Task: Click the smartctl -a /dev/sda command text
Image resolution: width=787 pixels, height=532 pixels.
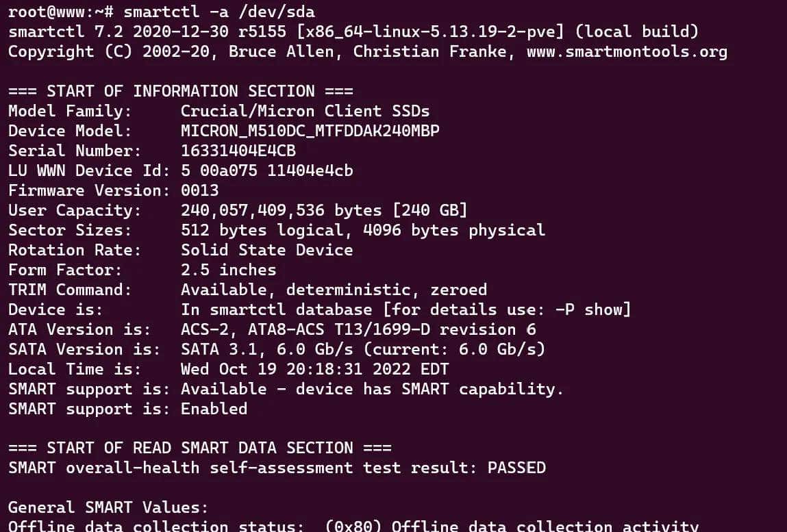Action: (x=219, y=12)
